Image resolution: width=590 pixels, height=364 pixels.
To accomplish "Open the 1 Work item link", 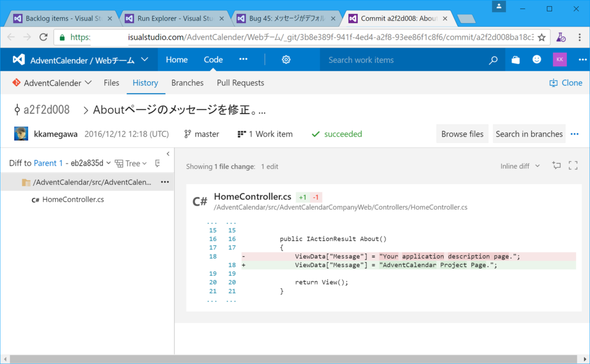I will click(x=265, y=134).
